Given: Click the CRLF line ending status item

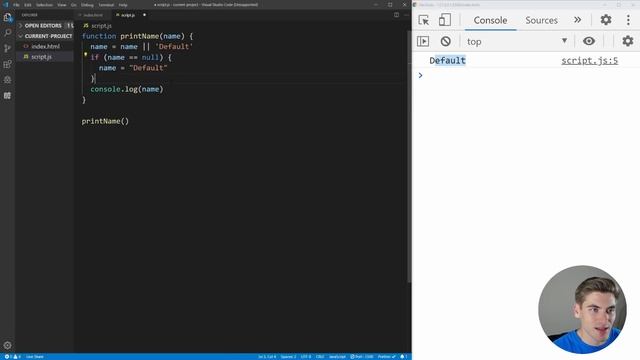Looking at the screenshot, I should 320,357.
